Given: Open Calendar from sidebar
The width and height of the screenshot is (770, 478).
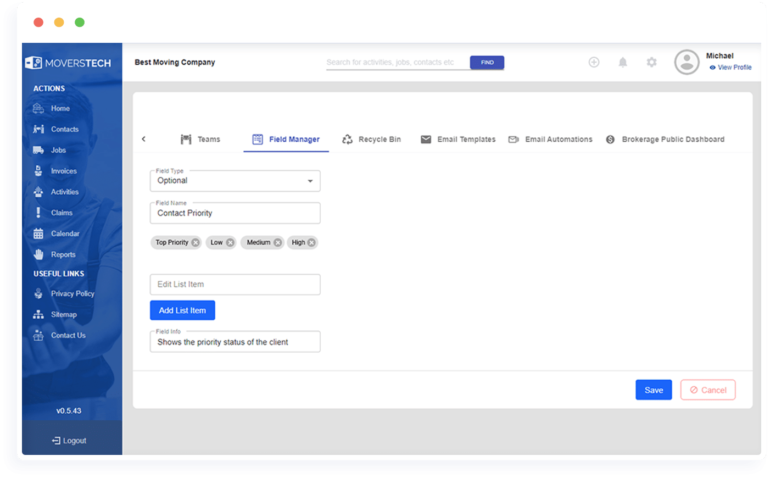Looking at the screenshot, I should [x=65, y=233].
